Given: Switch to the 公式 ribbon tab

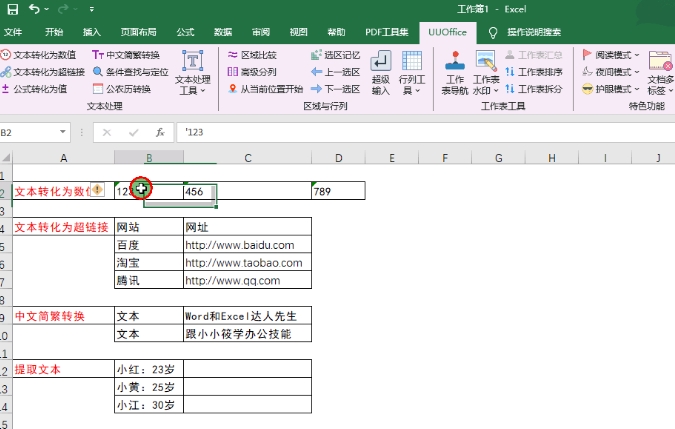Looking at the screenshot, I should 185,32.
